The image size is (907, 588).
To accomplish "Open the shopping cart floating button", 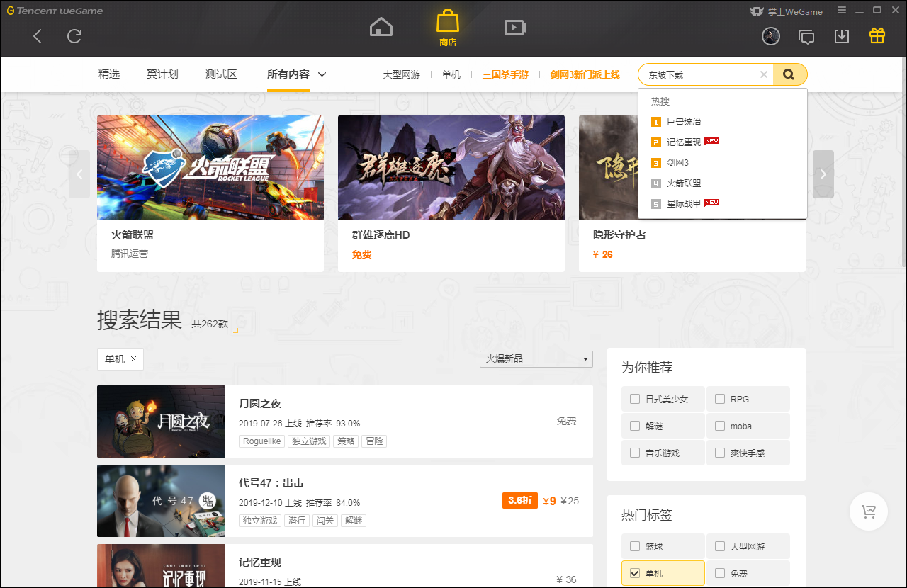I will pyautogui.click(x=869, y=511).
